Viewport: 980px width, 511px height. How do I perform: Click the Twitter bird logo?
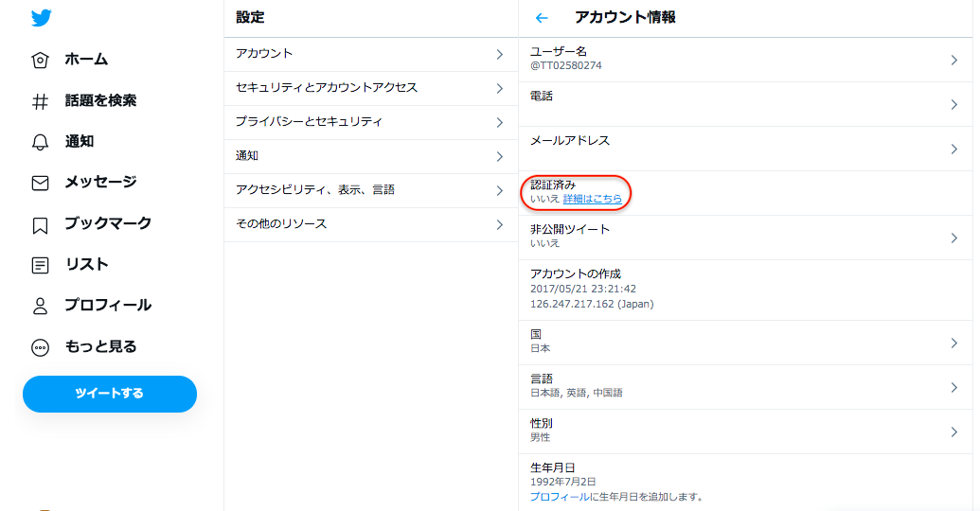42,17
